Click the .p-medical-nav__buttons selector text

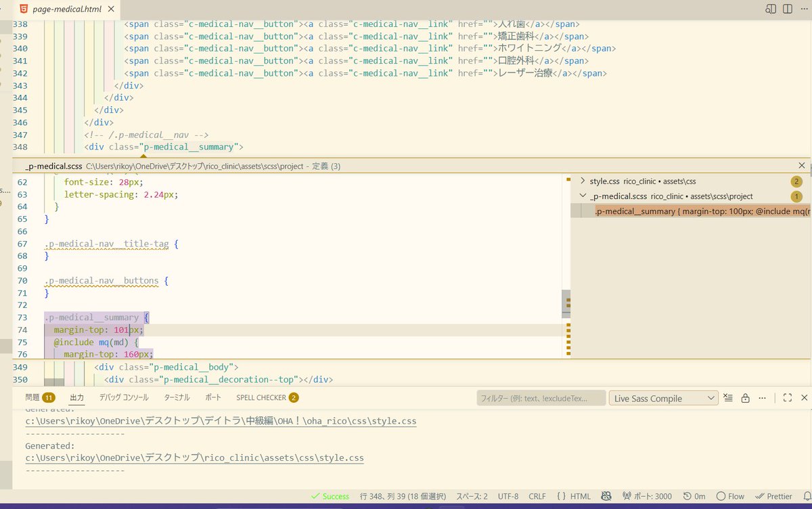click(101, 280)
